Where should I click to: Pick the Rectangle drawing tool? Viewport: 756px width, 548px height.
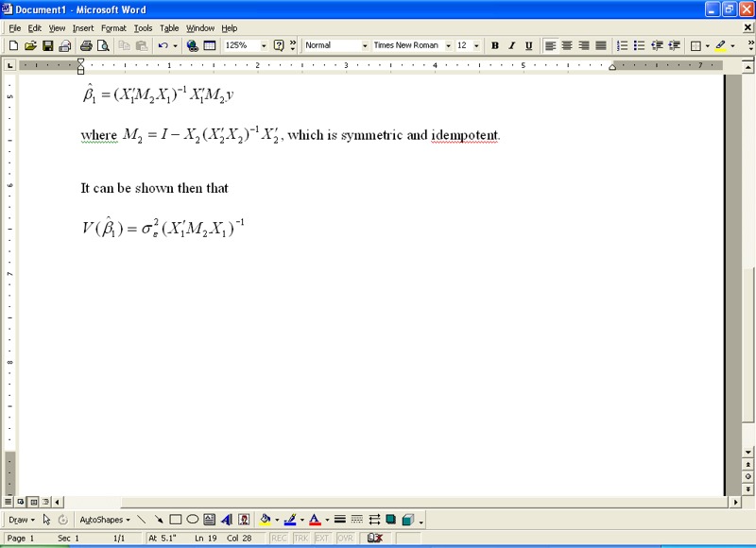coord(175,520)
